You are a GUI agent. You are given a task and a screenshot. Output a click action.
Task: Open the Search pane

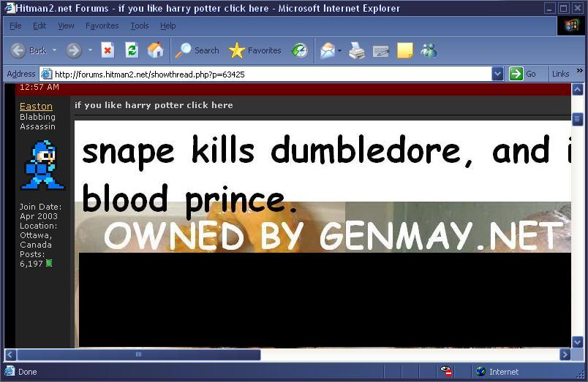[x=197, y=50]
